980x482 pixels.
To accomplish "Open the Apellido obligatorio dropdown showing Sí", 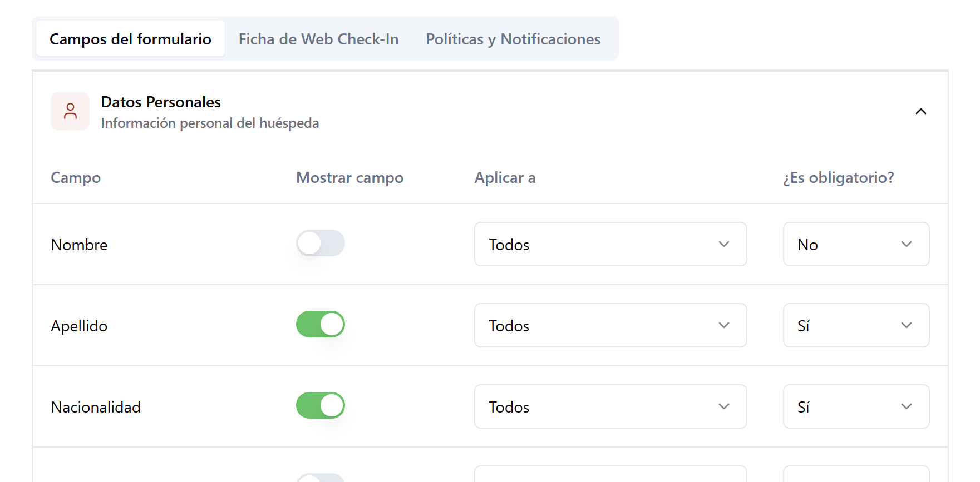I will (x=856, y=326).
